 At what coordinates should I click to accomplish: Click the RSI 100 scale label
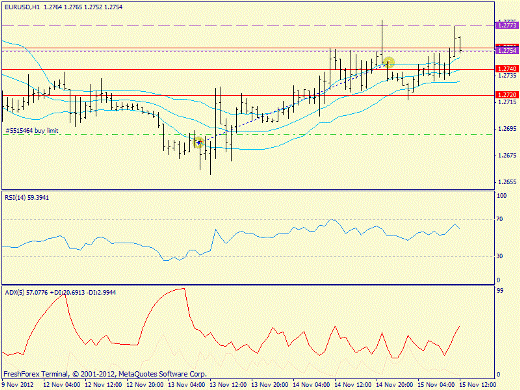502,196
